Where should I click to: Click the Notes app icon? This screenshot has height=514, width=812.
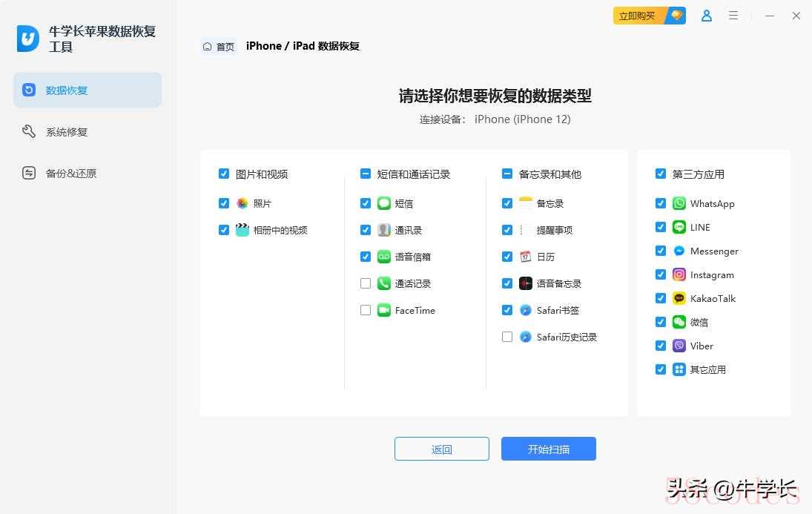coord(526,203)
